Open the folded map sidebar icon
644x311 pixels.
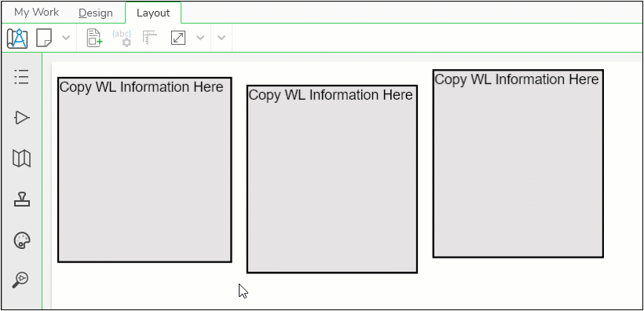(x=22, y=158)
